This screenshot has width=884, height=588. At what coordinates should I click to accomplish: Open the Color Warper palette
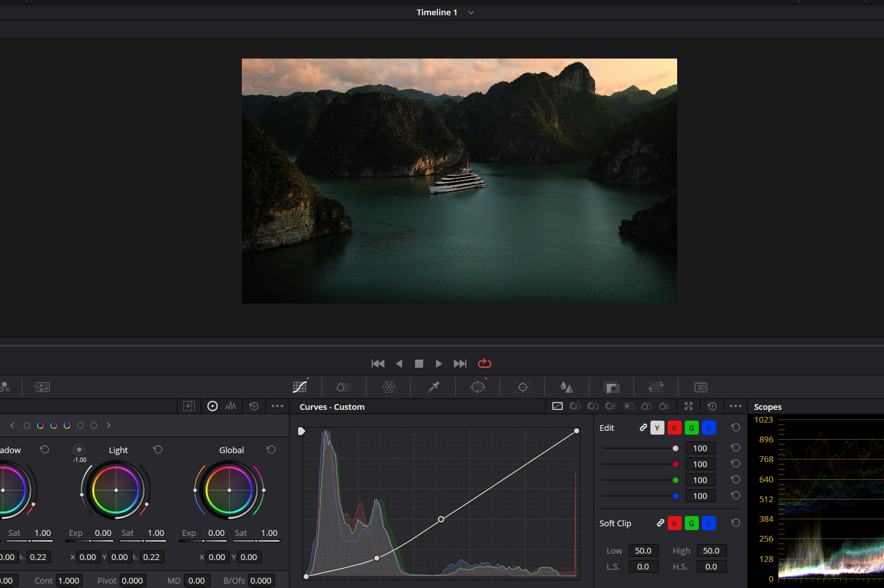click(389, 387)
